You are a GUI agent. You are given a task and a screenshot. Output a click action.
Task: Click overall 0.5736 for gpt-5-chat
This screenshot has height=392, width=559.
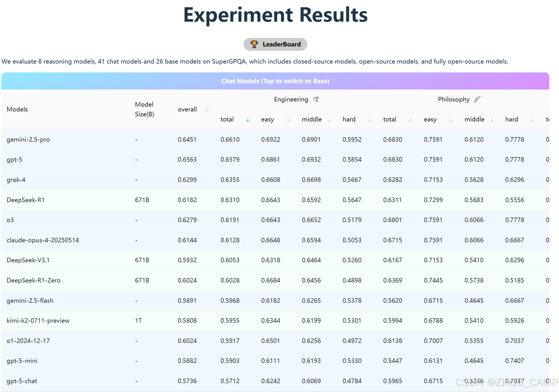(x=187, y=381)
